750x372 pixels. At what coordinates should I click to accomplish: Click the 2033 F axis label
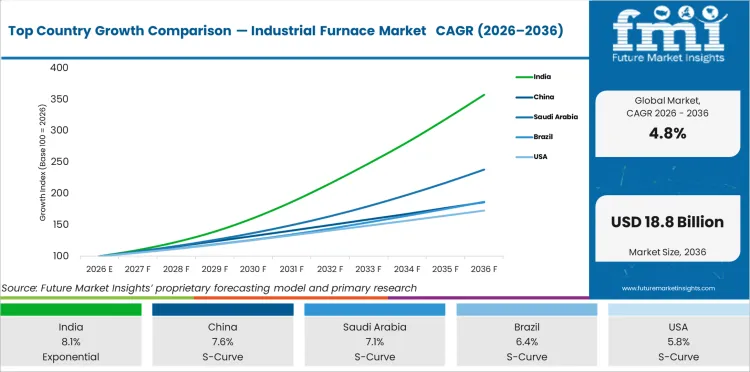click(x=369, y=269)
